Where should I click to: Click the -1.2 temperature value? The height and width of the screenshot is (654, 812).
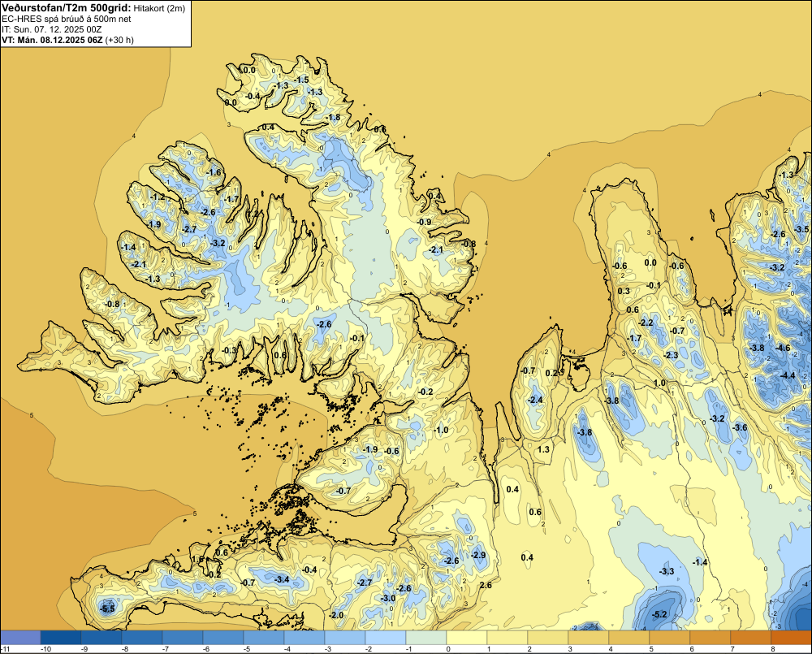click(x=158, y=197)
